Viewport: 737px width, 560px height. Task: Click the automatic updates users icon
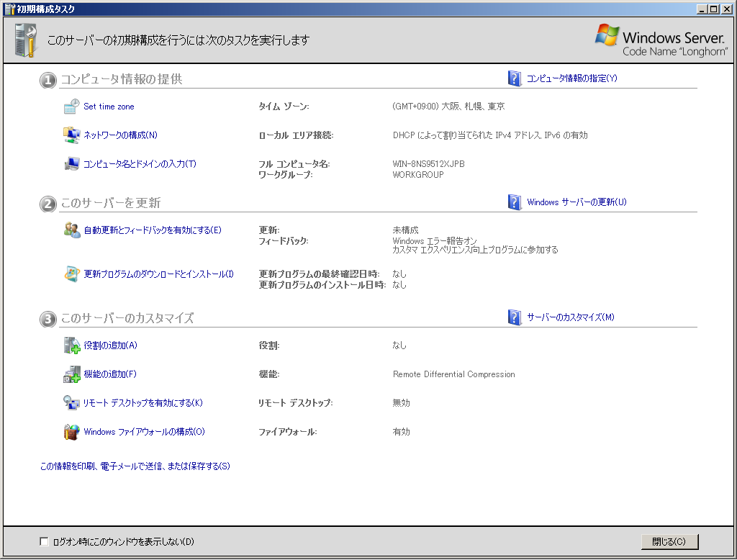[71, 230]
